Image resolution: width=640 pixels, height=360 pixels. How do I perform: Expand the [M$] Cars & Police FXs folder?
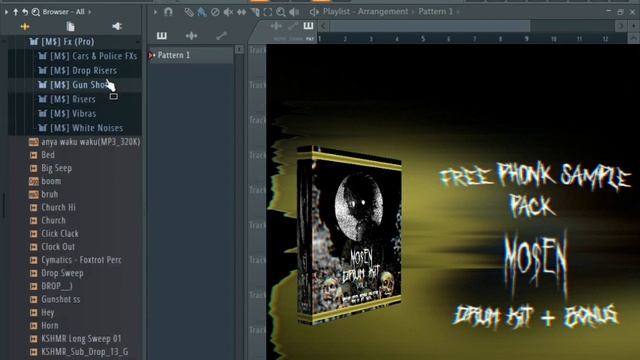point(87,56)
